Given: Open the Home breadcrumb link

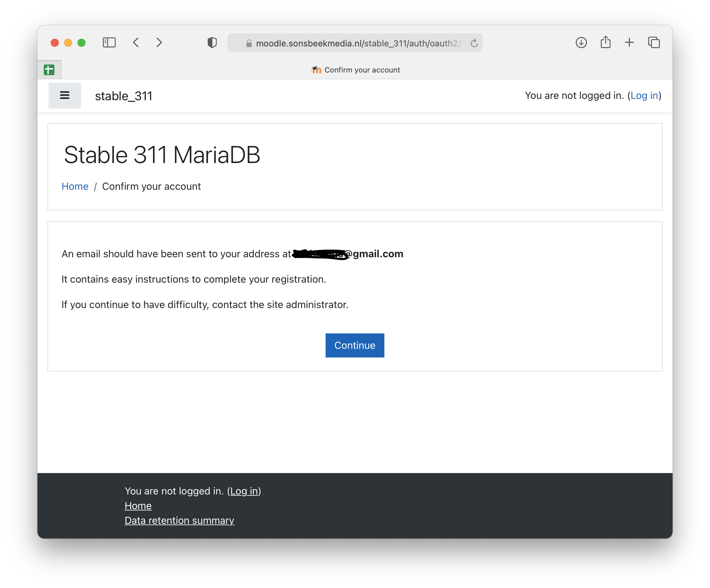Looking at the screenshot, I should pos(75,186).
